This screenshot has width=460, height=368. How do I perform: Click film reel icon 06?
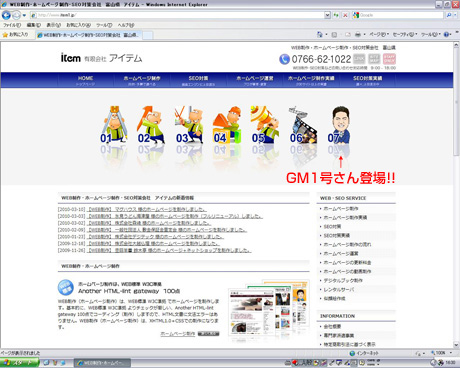pos(303,125)
